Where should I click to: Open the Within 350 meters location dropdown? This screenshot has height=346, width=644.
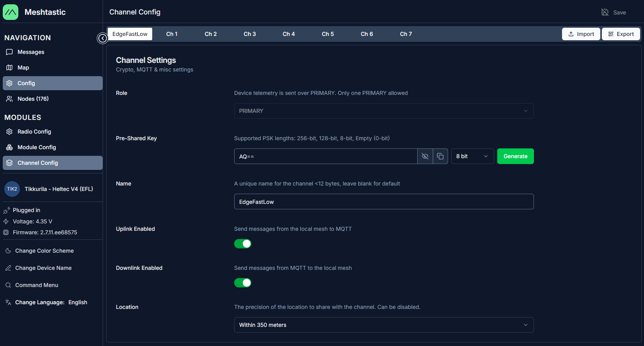(x=384, y=325)
